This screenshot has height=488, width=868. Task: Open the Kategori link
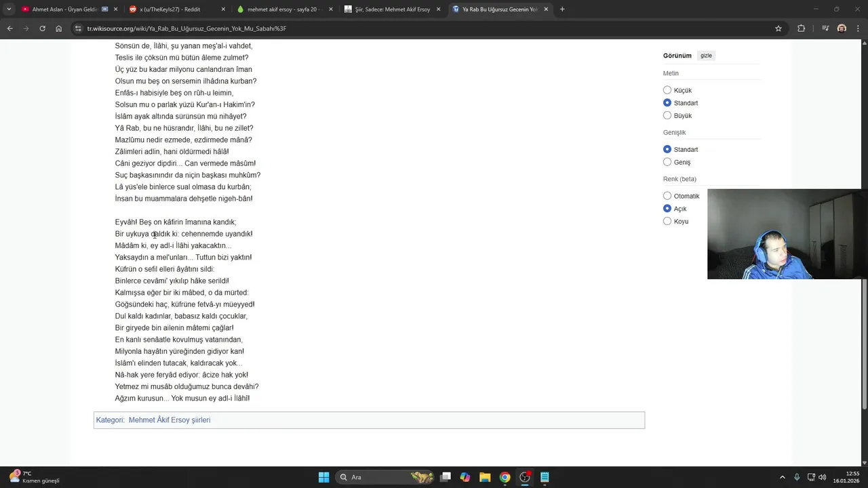pyautogui.click(x=109, y=420)
